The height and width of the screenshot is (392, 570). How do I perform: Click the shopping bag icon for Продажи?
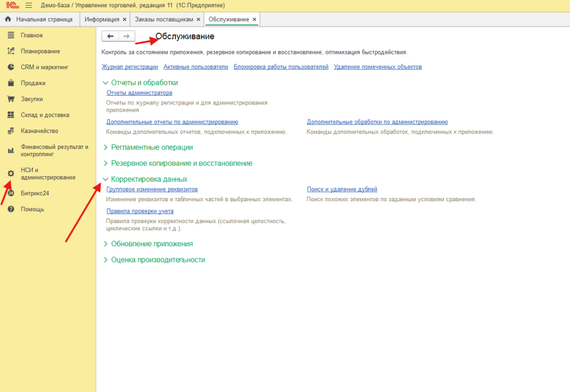point(10,83)
